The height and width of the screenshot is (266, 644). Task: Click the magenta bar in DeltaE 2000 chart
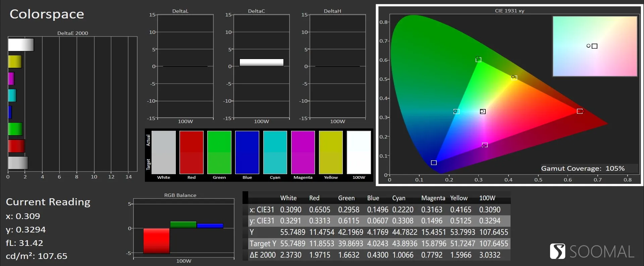tap(11, 78)
